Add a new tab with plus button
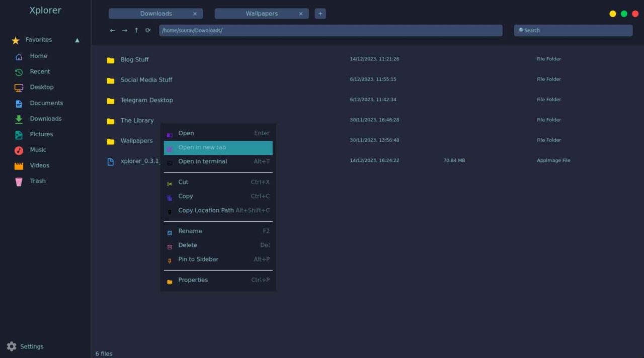 [x=320, y=14]
